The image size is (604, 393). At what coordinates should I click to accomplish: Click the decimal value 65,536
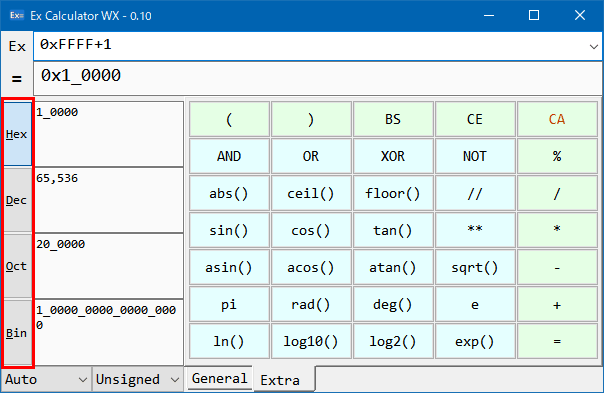click(57, 178)
